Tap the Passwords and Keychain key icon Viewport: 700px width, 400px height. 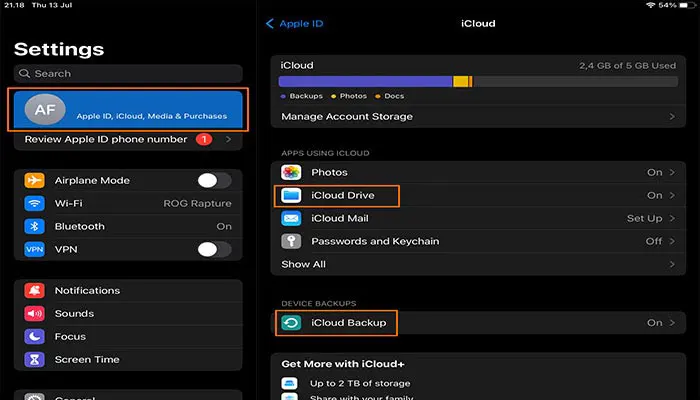tap(291, 241)
